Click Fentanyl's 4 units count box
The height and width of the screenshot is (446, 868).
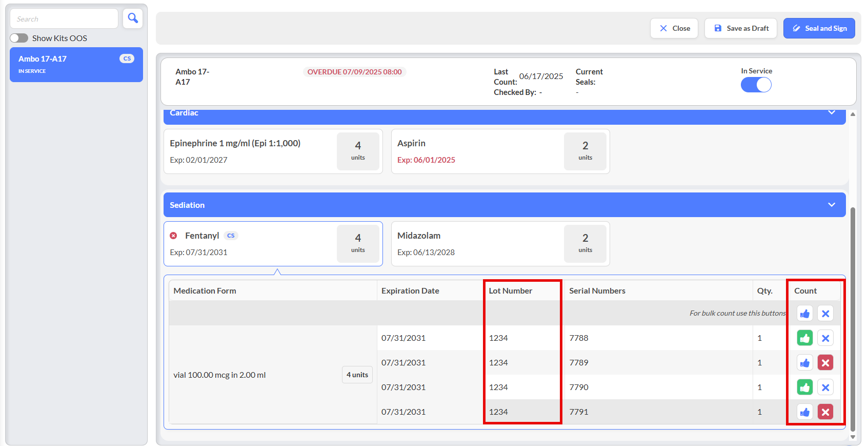pyautogui.click(x=358, y=244)
